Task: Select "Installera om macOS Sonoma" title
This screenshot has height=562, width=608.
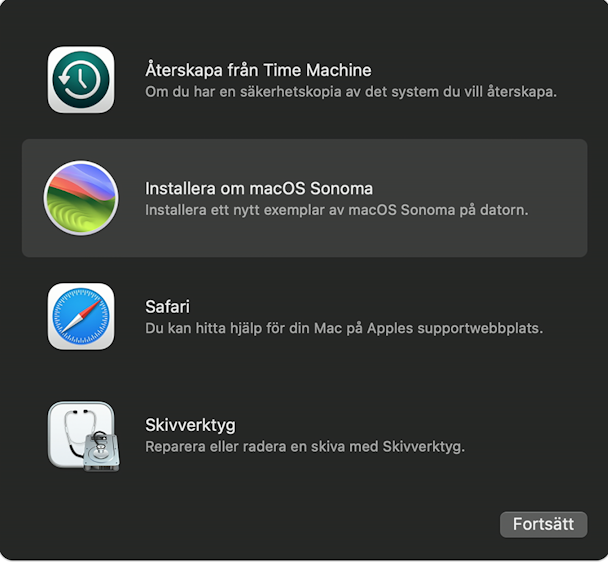Action: coord(259,189)
